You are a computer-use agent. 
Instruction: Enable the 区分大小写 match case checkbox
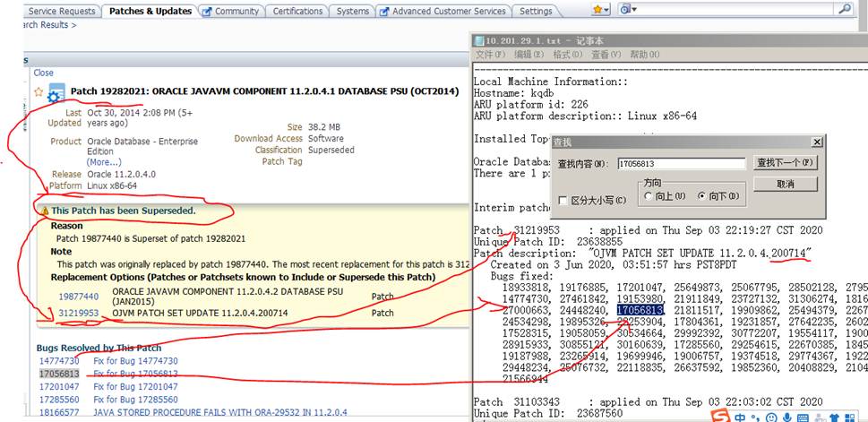[563, 201]
